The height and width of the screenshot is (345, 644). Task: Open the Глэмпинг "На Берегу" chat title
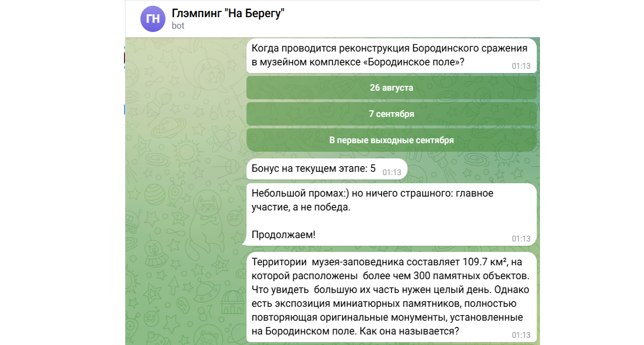pyautogui.click(x=228, y=14)
